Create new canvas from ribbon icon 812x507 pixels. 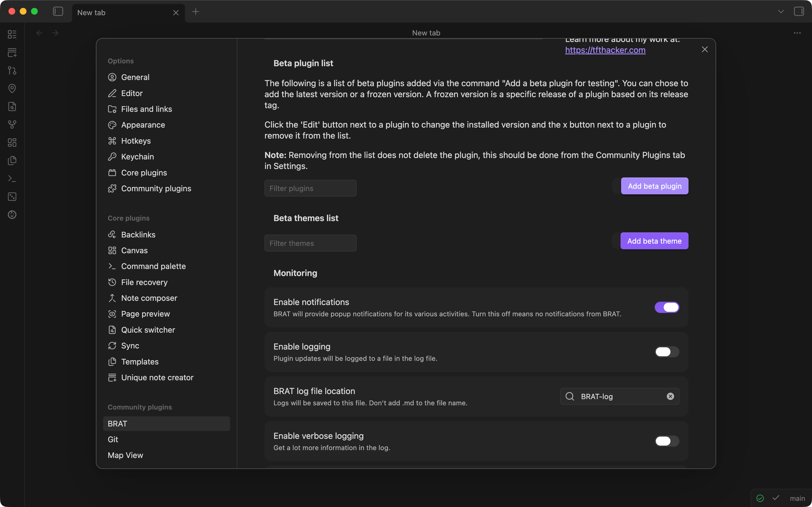tap(12, 143)
